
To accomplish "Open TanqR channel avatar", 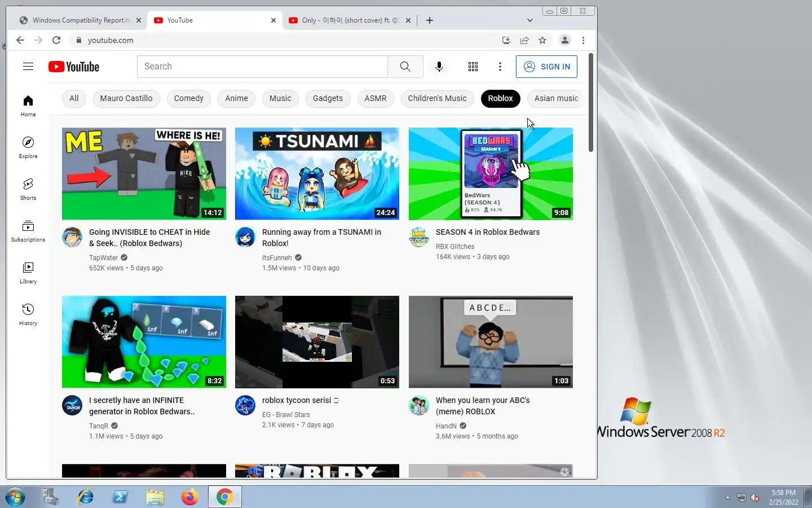I will pyautogui.click(x=72, y=405).
